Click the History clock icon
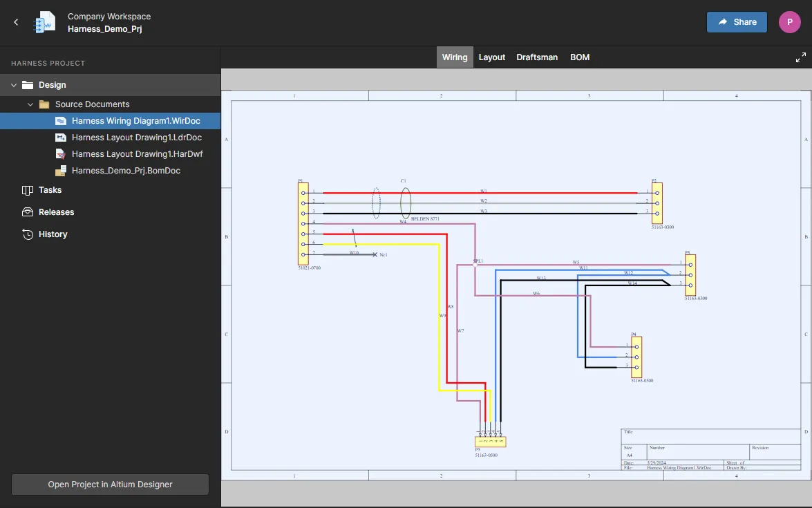 [28, 234]
